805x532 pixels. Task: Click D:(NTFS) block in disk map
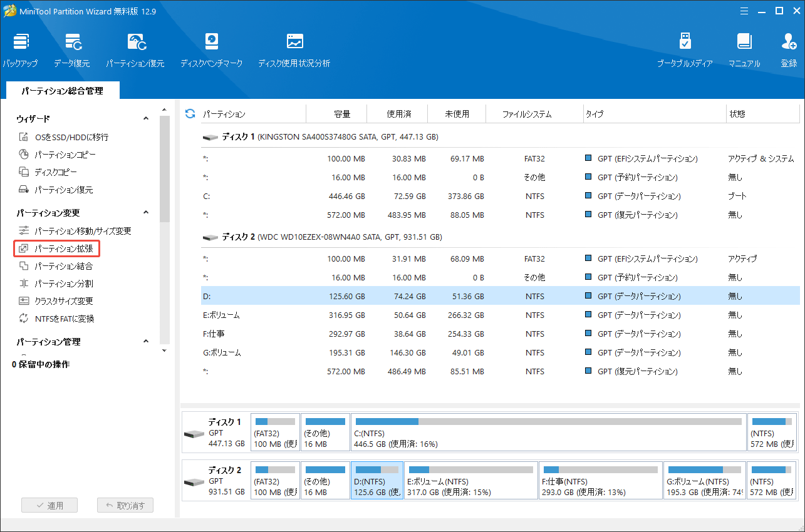tap(377, 481)
